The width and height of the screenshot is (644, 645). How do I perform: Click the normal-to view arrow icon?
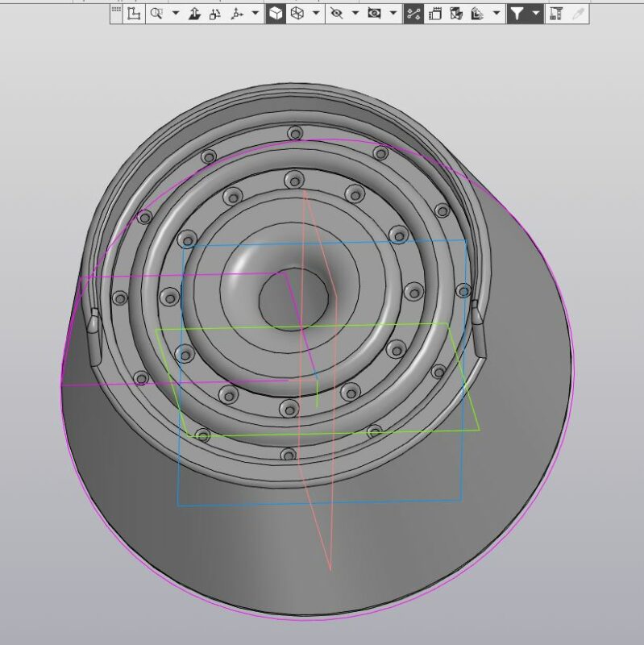194,14
